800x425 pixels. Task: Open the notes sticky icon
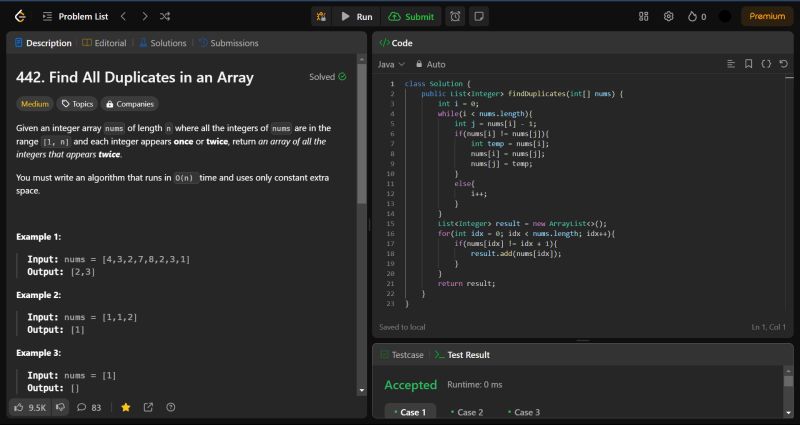(479, 16)
